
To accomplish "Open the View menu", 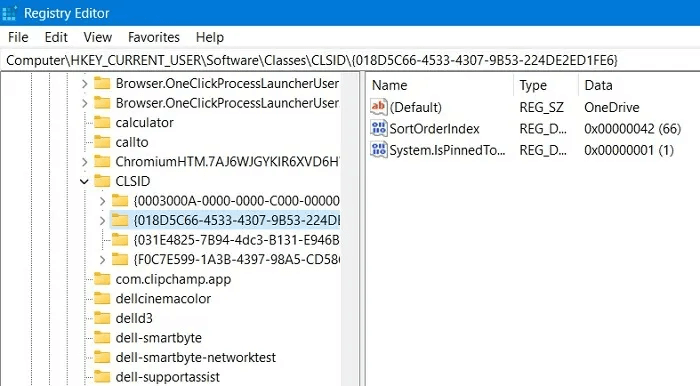I will coord(97,37).
